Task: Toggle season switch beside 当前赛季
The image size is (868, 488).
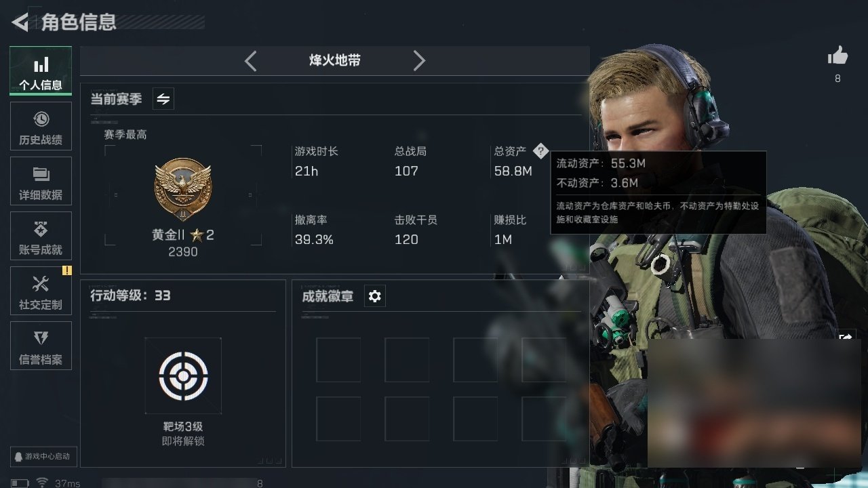Action: click(x=163, y=99)
